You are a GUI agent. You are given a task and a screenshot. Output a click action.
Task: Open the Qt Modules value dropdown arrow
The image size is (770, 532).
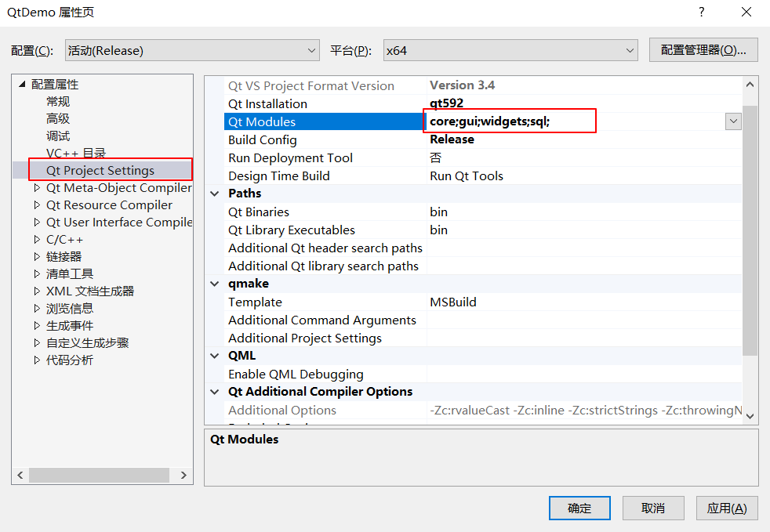[733, 121]
